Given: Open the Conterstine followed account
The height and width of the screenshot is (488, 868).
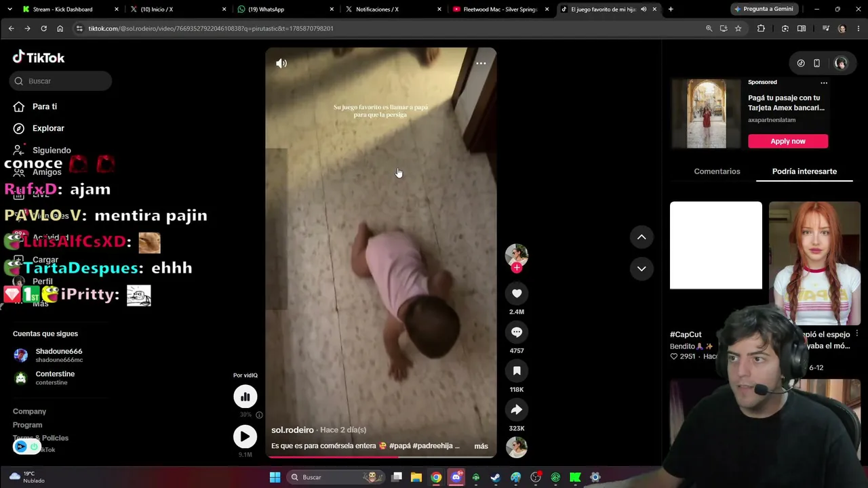Looking at the screenshot, I should (55, 378).
